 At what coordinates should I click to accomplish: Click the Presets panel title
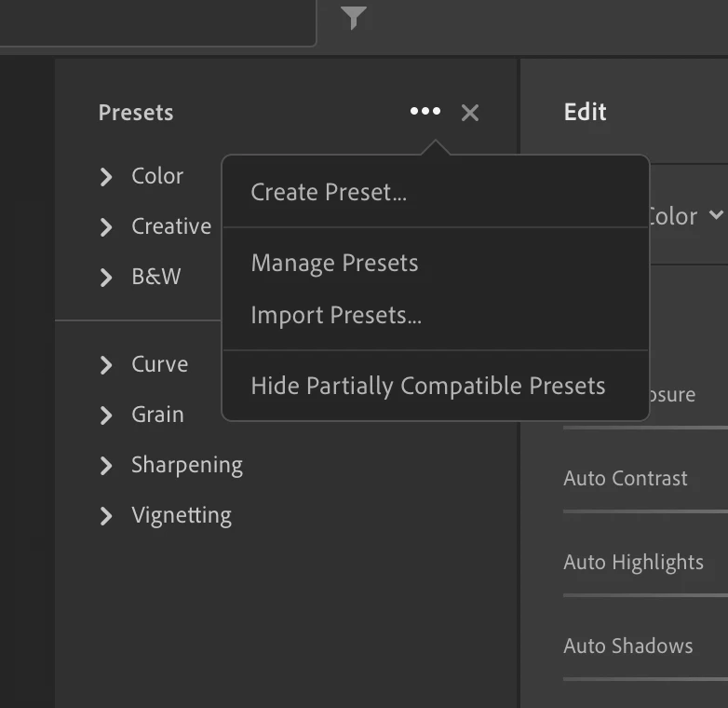tap(136, 113)
